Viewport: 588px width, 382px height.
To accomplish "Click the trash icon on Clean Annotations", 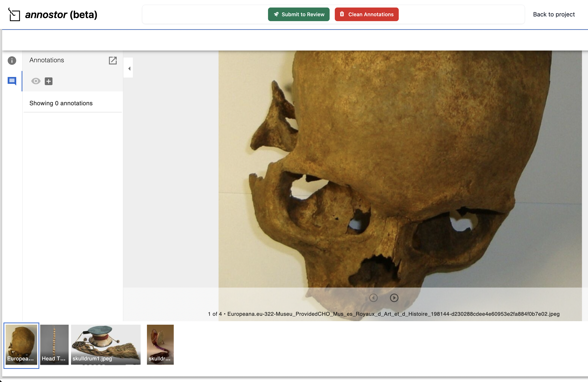I will 342,14.
